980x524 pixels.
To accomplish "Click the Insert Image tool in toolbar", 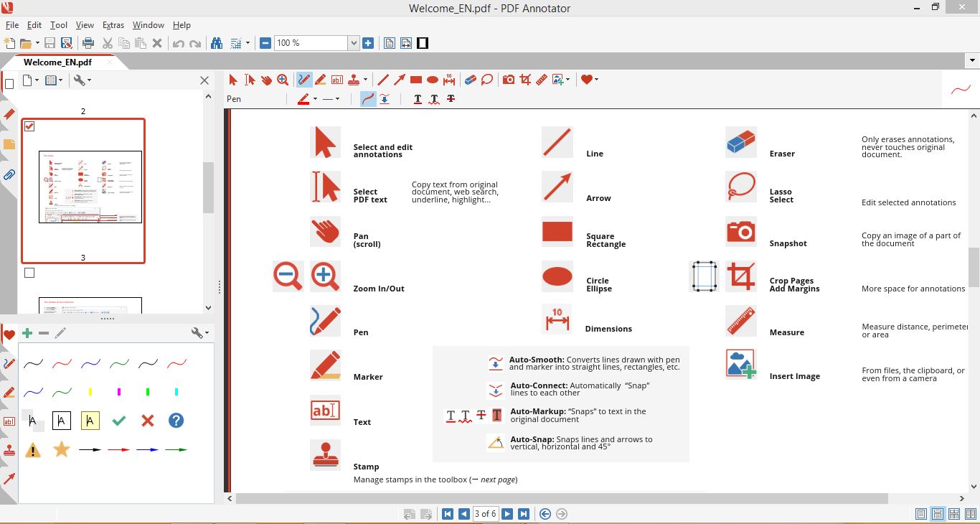I will [558, 80].
